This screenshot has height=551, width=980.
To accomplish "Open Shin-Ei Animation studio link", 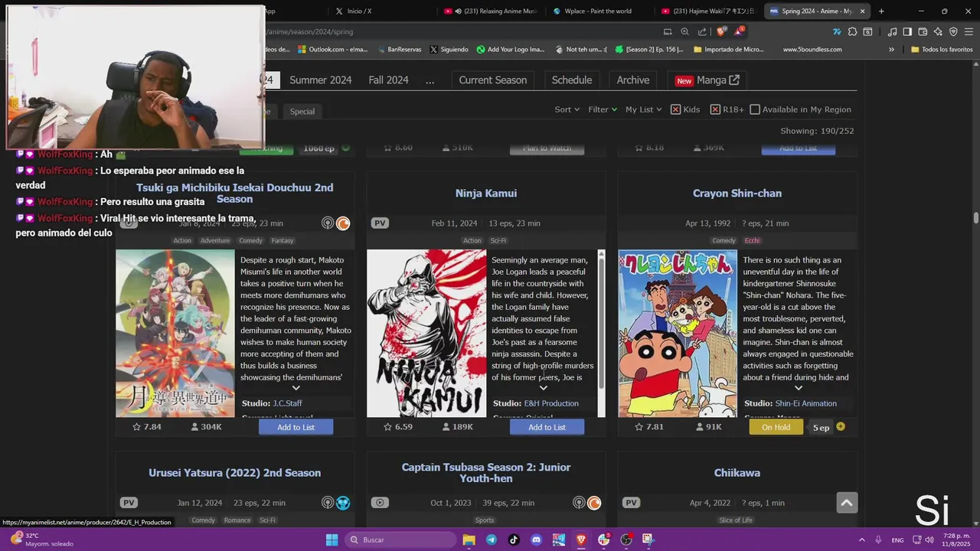I will [806, 403].
